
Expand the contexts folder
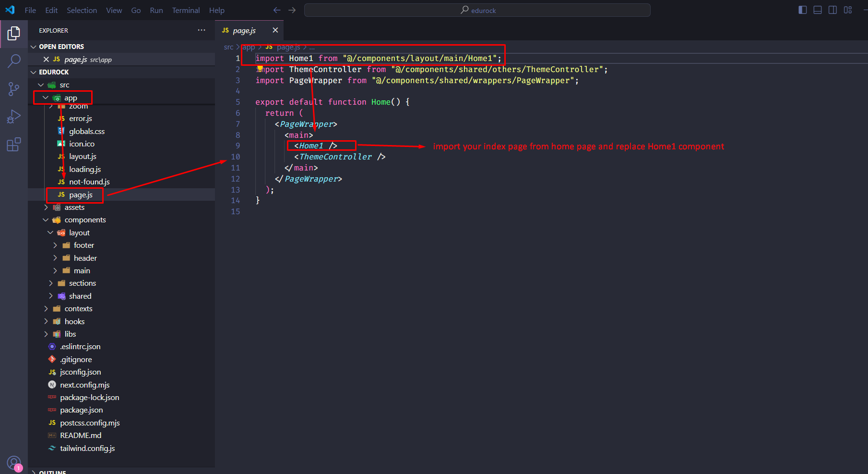pos(46,308)
